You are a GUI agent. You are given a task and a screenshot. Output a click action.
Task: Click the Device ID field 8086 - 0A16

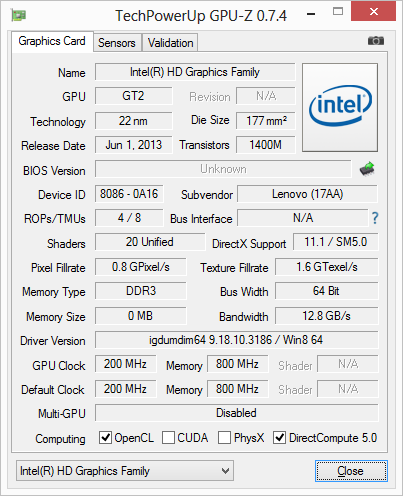(129, 194)
